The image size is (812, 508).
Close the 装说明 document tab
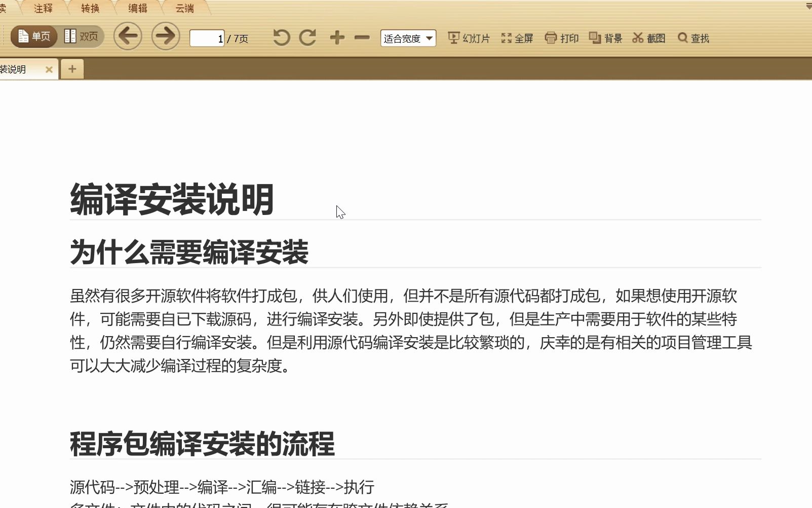pyautogui.click(x=49, y=69)
